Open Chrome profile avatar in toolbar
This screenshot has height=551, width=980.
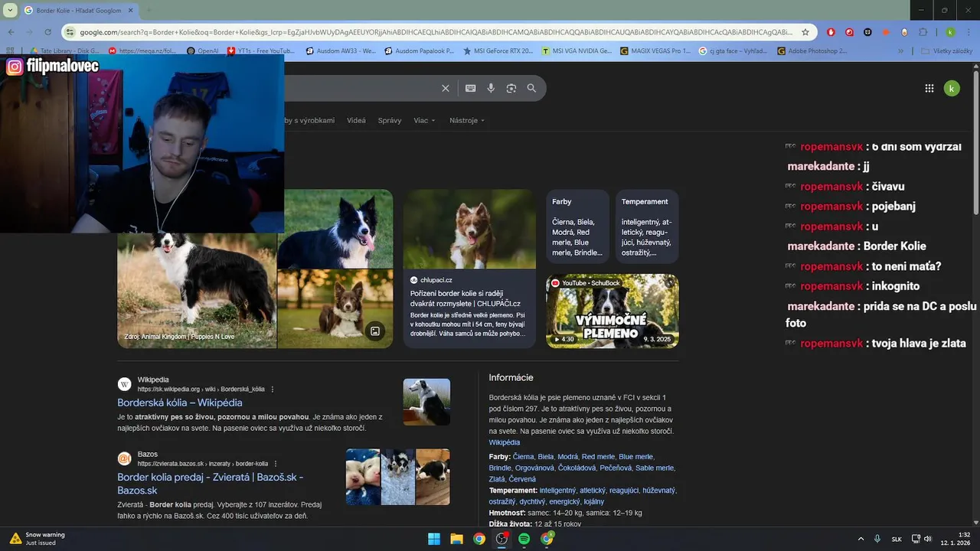950,32
